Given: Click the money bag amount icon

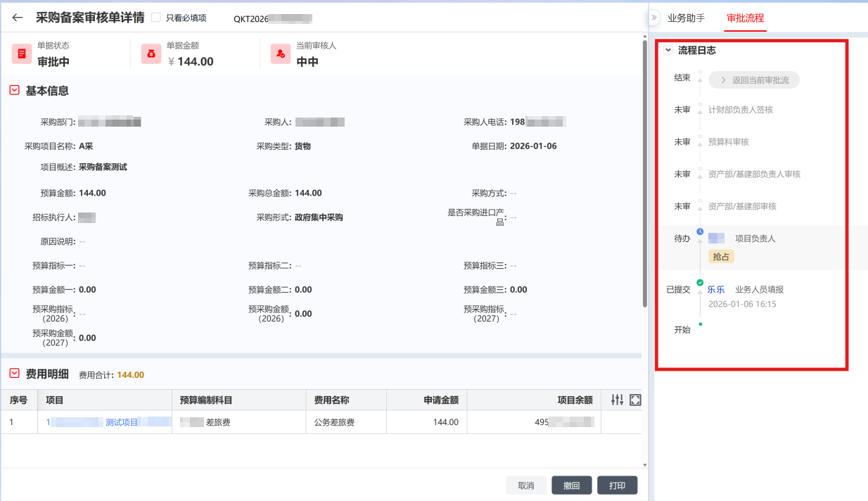Looking at the screenshot, I should click(x=151, y=54).
